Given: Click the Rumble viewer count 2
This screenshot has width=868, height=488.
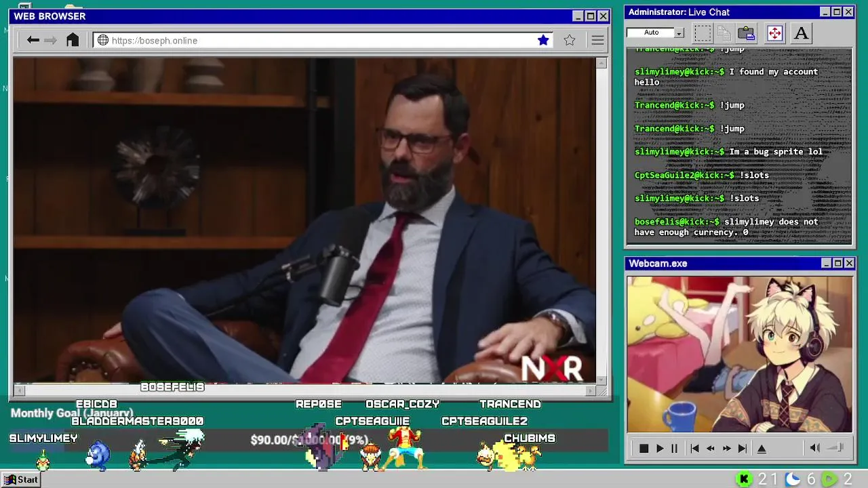Looking at the screenshot, I should tap(848, 480).
